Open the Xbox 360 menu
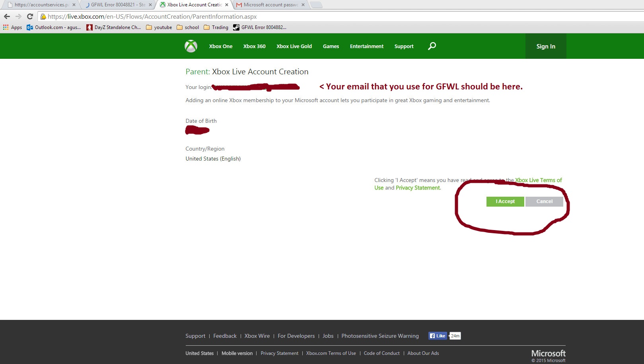This screenshot has height=364, width=644. coord(255,46)
